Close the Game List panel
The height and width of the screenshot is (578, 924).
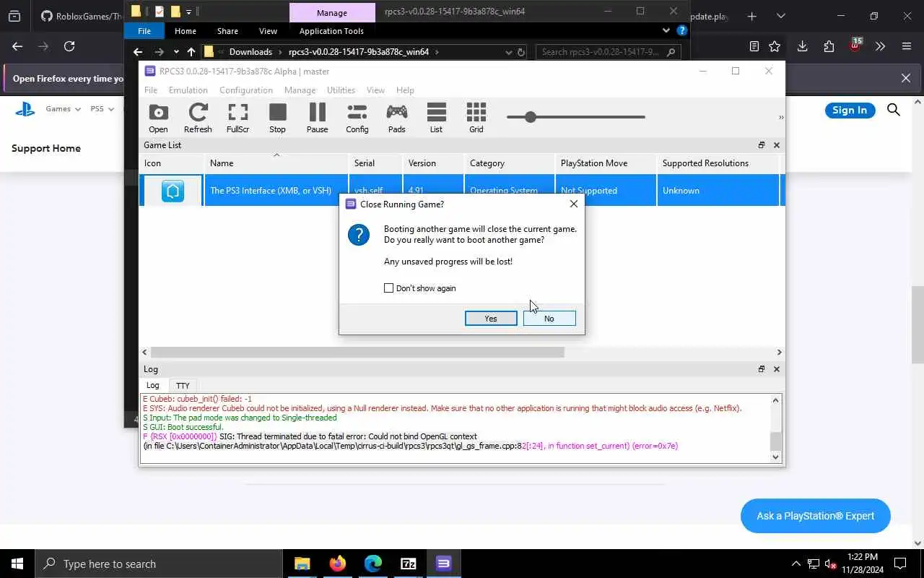pos(777,145)
